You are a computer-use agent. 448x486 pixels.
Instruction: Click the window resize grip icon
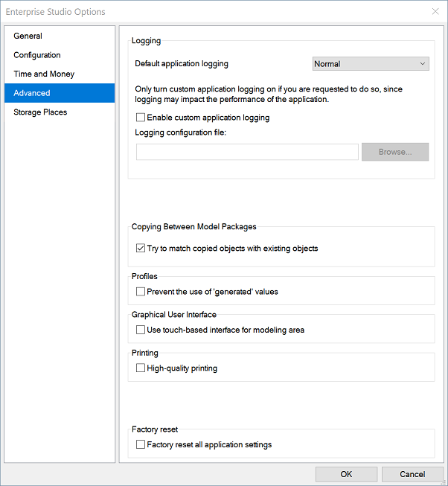point(444,482)
